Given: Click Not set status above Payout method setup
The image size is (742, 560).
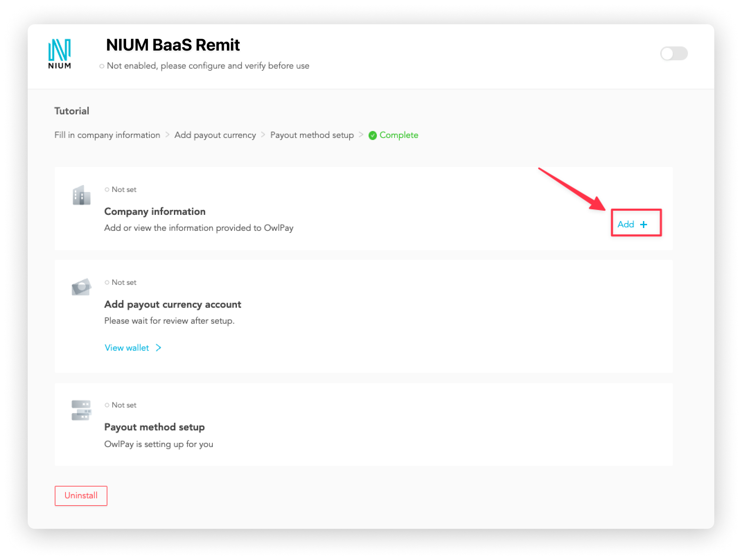Looking at the screenshot, I should [x=121, y=405].
